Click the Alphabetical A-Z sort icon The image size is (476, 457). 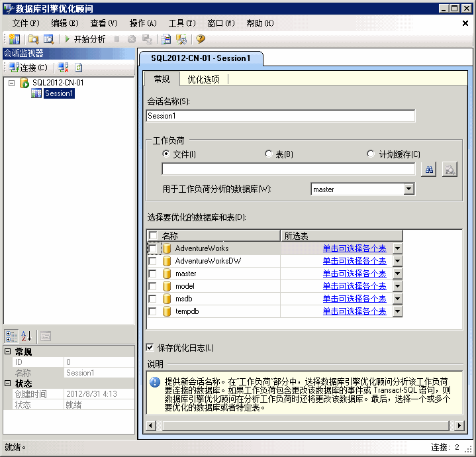(26, 336)
